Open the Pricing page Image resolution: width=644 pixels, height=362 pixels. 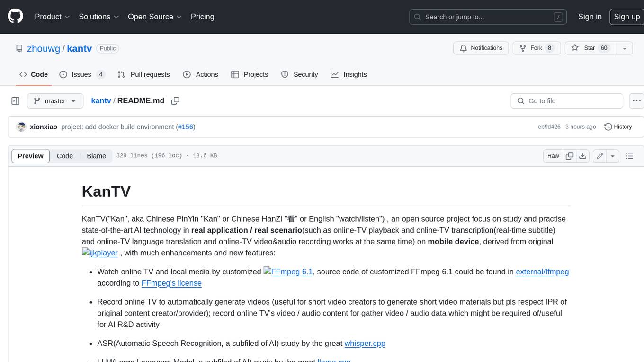pyautogui.click(x=202, y=17)
